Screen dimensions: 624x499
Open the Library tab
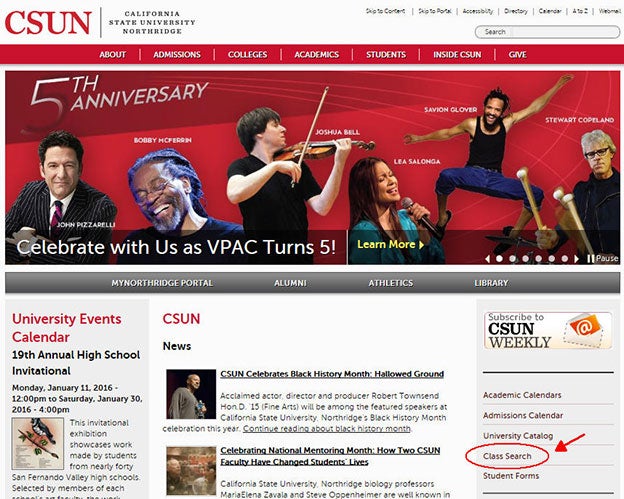(491, 283)
